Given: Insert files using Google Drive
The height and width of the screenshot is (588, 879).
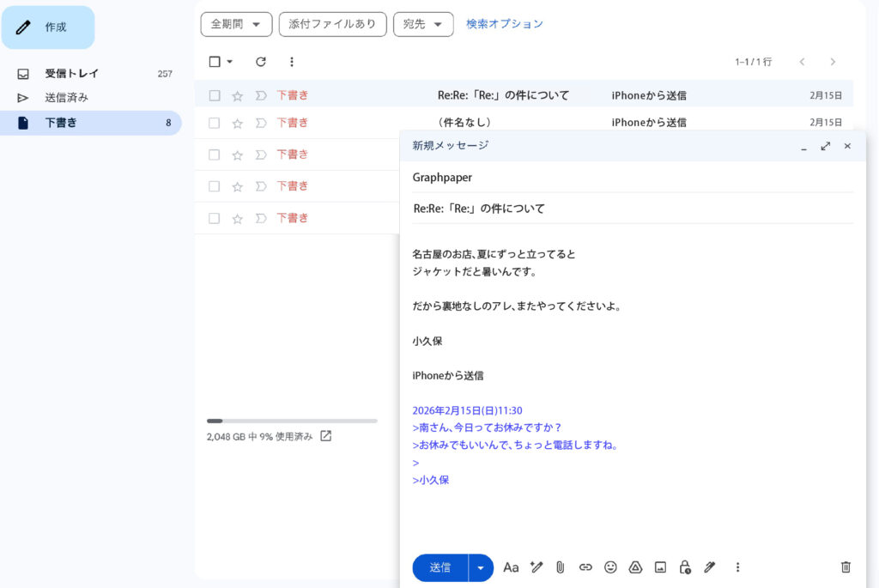Looking at the screenshot, I should tap(635, 567).
